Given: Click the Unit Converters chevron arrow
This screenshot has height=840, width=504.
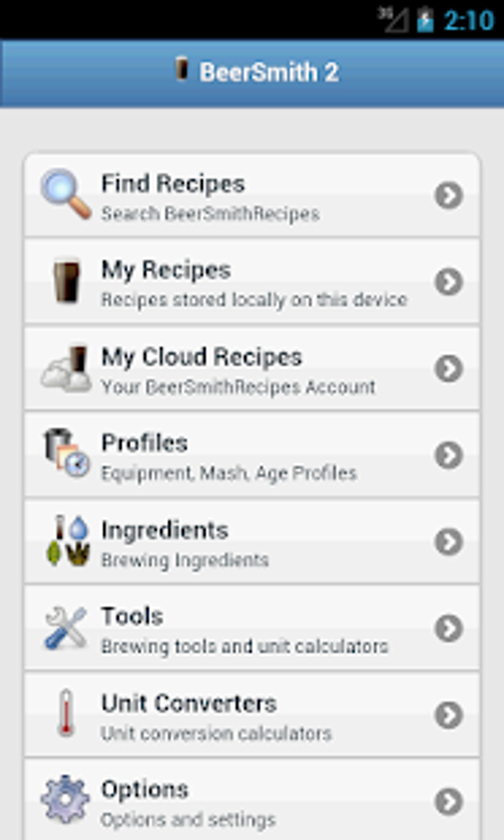Looking at the screenshot, I should (x=449, y=714).
